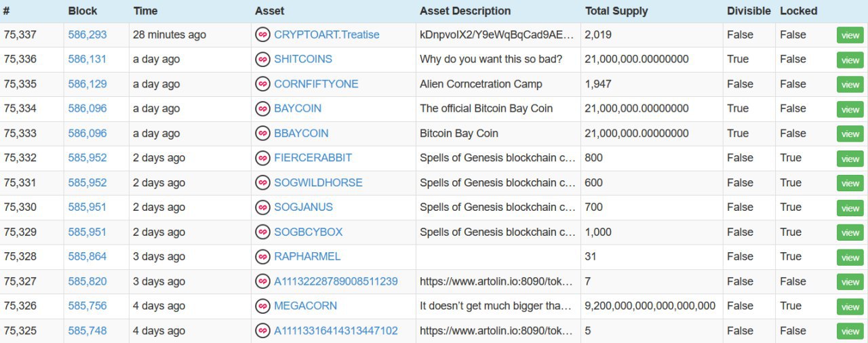Click the asset icon beside CORNFIFTYONE
Image resolution: width=868 pixels, height=343 pixels.
click(262, 84)
